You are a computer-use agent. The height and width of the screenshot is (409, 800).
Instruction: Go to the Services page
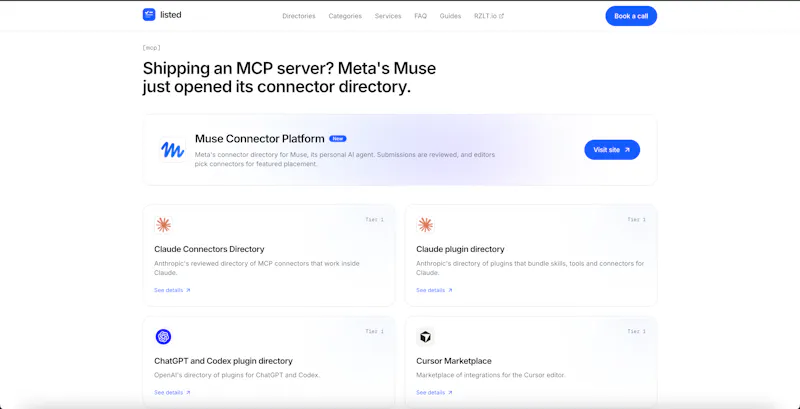[388, 16]
